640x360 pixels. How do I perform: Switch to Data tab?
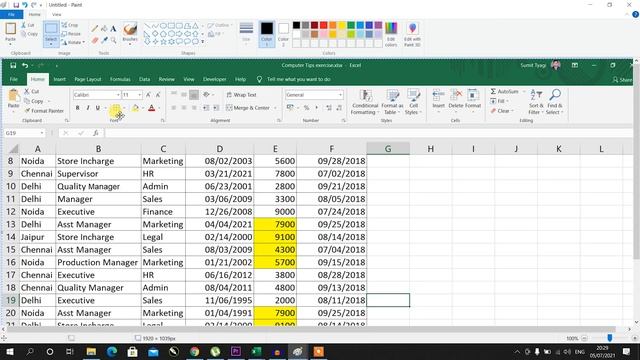[x=144, y=79]
